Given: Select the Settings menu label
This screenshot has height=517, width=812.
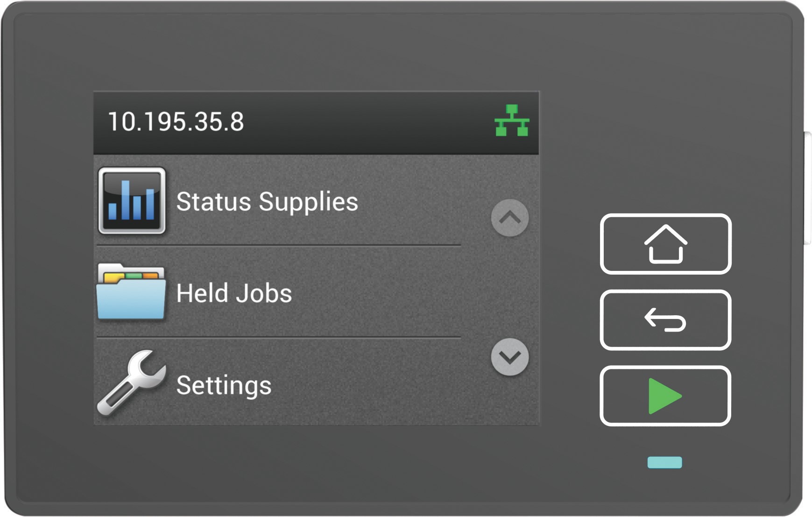Looking at the screenshot, I should point(224,385).
